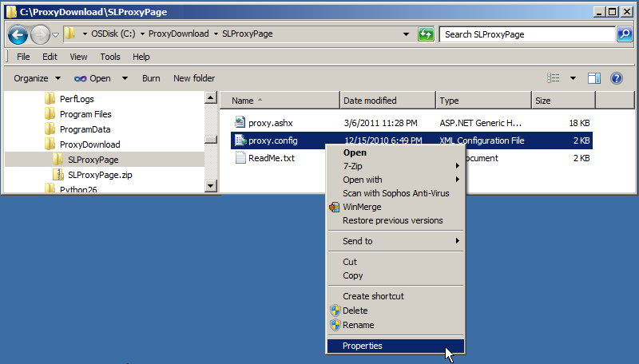Click the green Refresh button

[x=426, y=34]
